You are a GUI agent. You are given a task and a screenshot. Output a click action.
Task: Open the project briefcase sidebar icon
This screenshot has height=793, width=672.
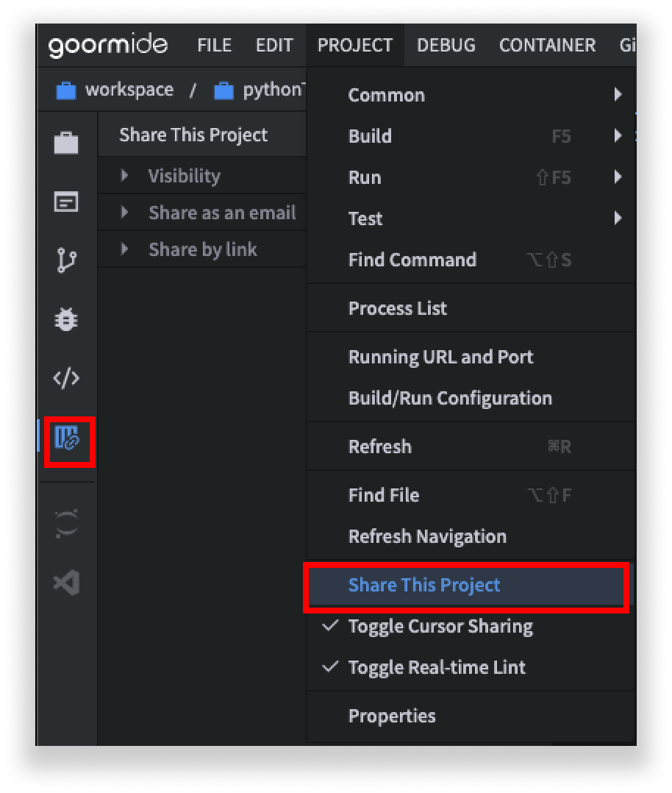[66, 143]
